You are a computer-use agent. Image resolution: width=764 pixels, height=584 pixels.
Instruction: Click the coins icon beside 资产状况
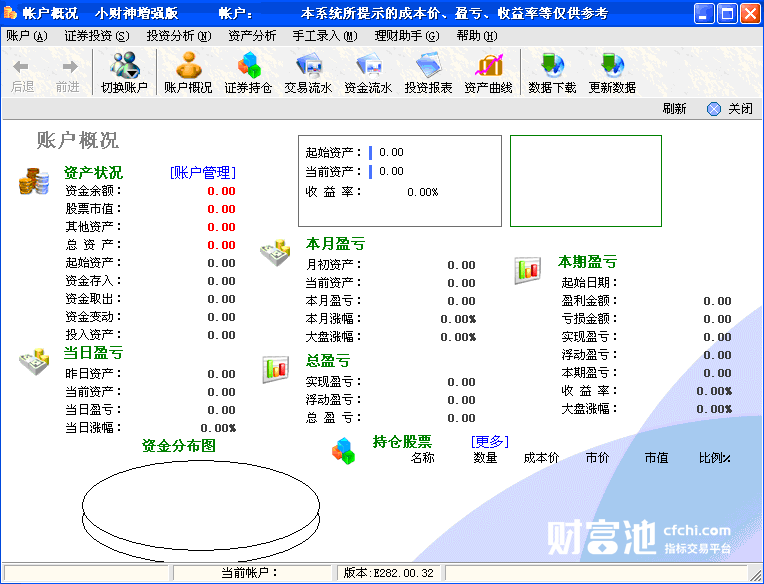pyautogui.click(x=34, y=181)
